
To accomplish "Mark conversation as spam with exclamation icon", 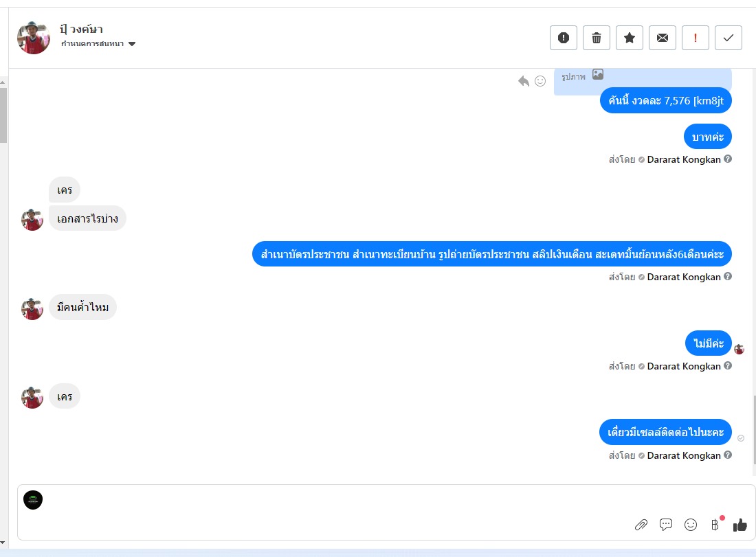I will point(563,38).
